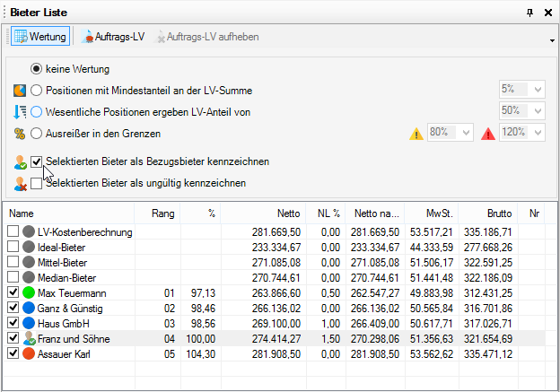This screenshot has height=392, width=560.
Task: Click the pie chart Mindestanteil icon
Action: (x=20, y=91)
